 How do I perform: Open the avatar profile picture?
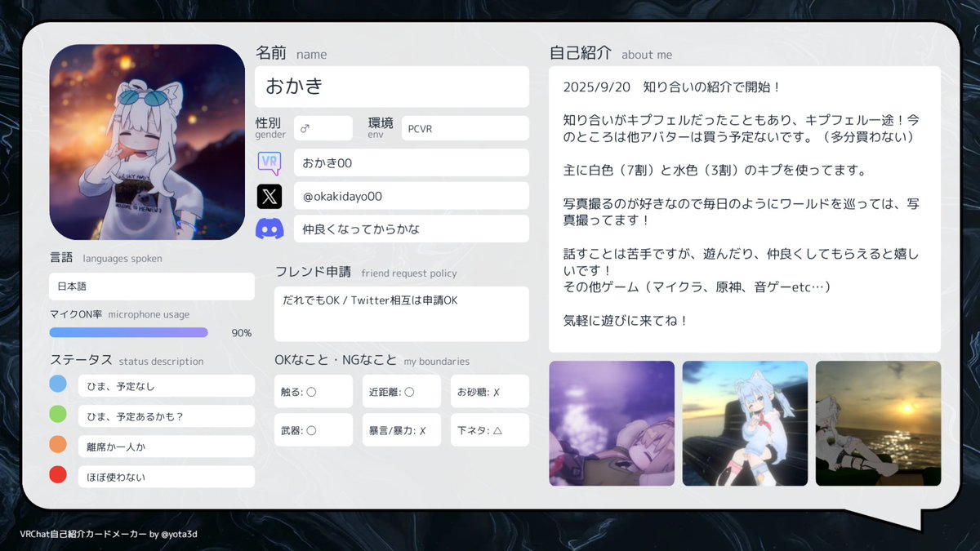(x=147, y=142)
